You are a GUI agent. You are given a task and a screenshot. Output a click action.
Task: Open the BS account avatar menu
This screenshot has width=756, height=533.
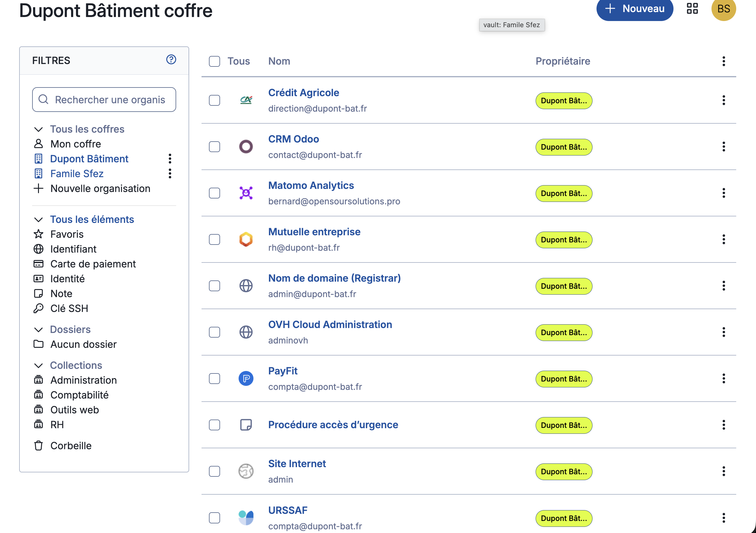(x=724, y=9)
